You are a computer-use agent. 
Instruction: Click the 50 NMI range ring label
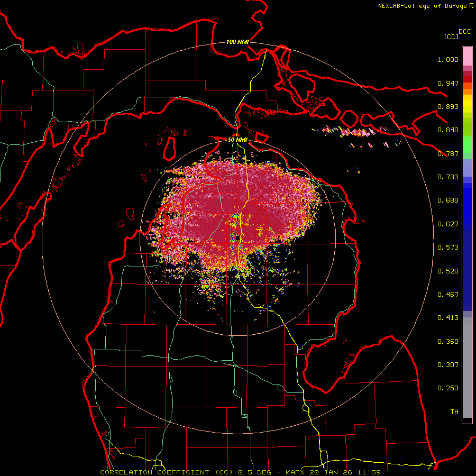(x=237, y=140)
